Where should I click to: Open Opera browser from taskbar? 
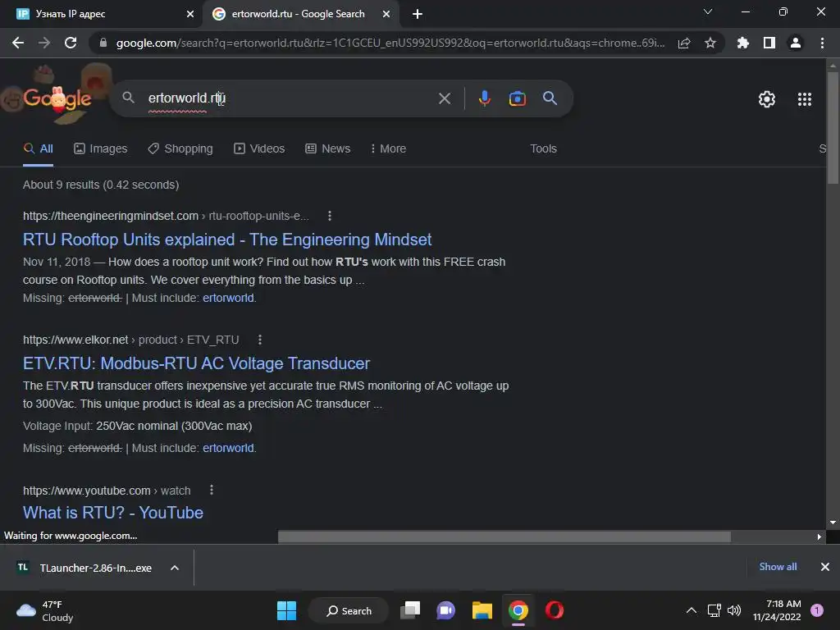coord(555,610)
